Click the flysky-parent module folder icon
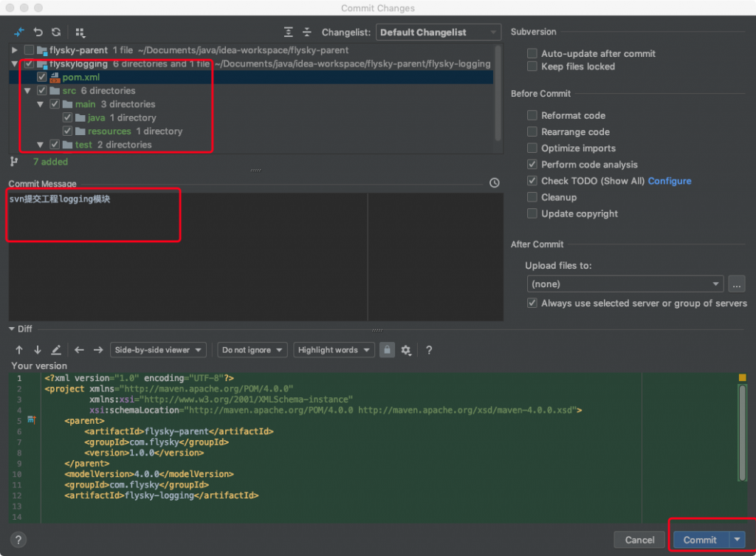Viewport: 756px width, 556px height. 42,50
